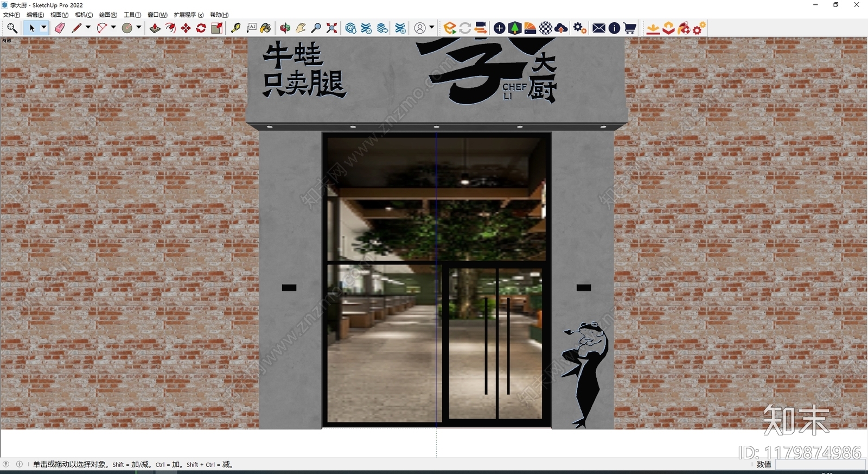This screenshot has height=474, width=868.
Task: Activate the Text label tool
Action: click(x=251, y=28)
